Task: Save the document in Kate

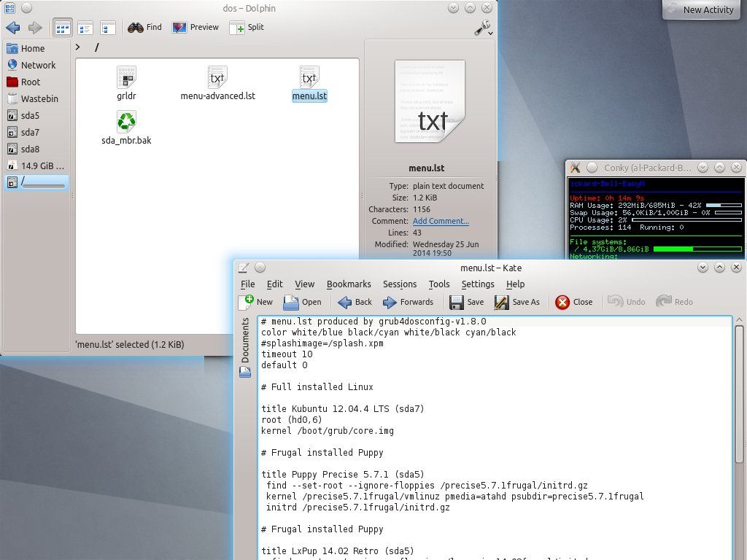Action: (x=466, y=302)
